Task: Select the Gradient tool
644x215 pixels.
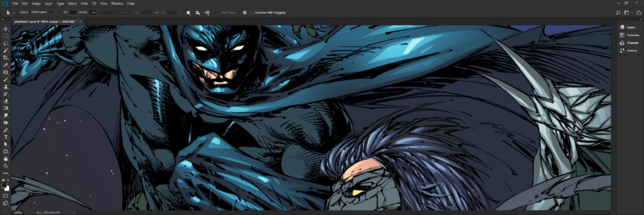Action: tap(6, 108)
